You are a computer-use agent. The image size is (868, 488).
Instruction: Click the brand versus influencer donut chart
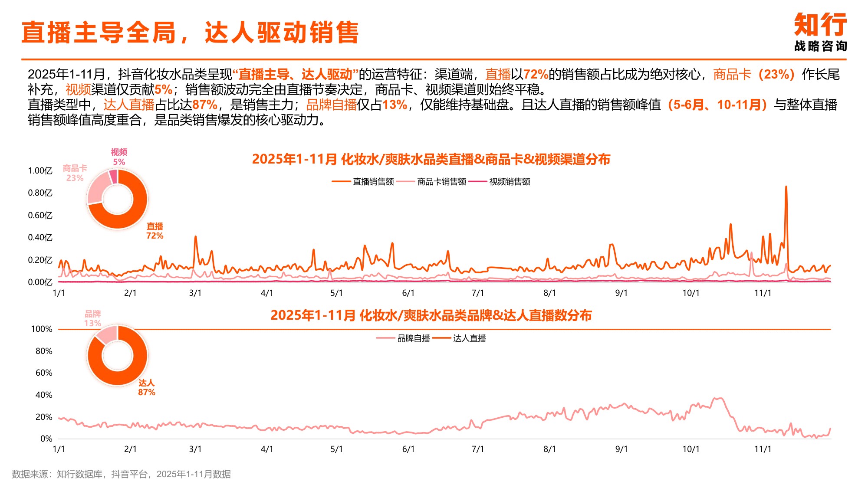pyautogui.click(x=118, y=356)
